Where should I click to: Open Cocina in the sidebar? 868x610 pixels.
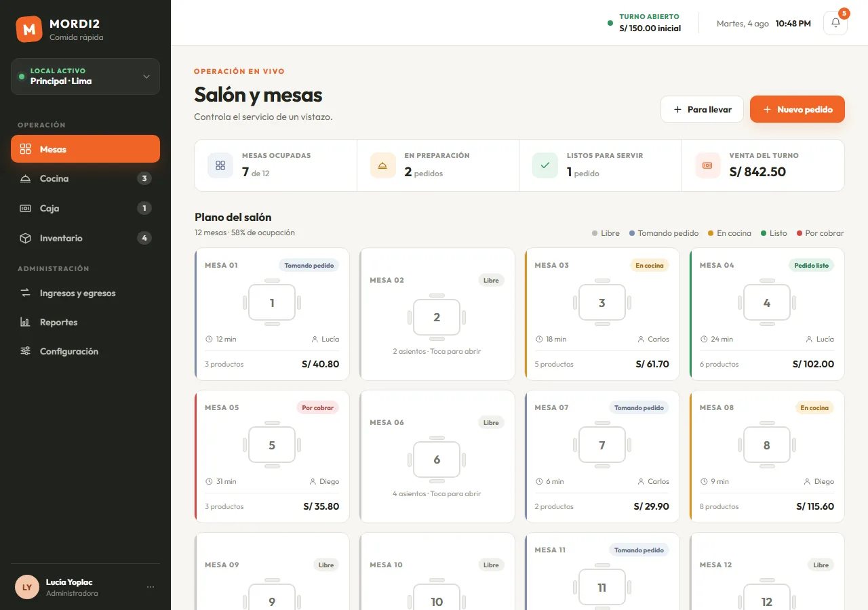pyautogui.click(x=85, y=179)
